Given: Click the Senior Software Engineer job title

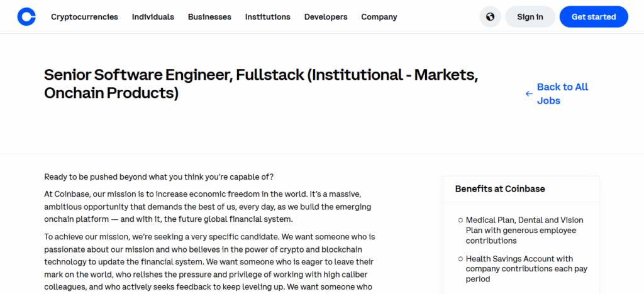Looking at the screenshot, I should coord(261,84).
